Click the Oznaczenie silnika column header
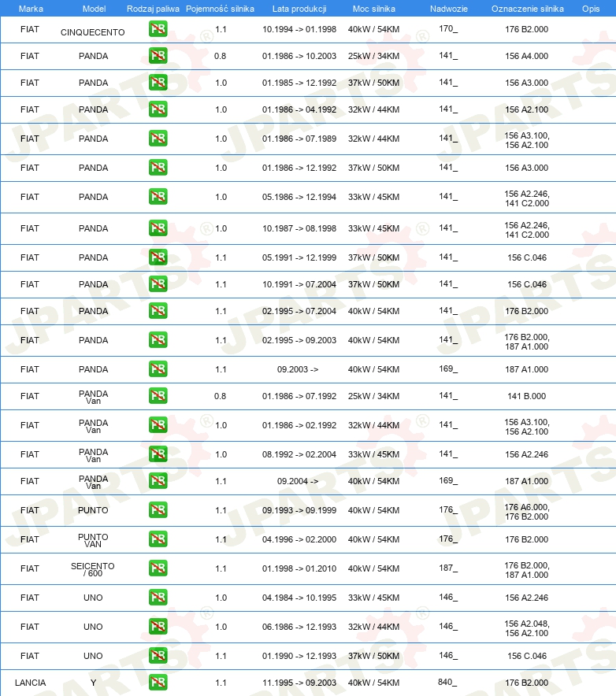The width and height of the screenshot is (616, 696). click(527, 9)
